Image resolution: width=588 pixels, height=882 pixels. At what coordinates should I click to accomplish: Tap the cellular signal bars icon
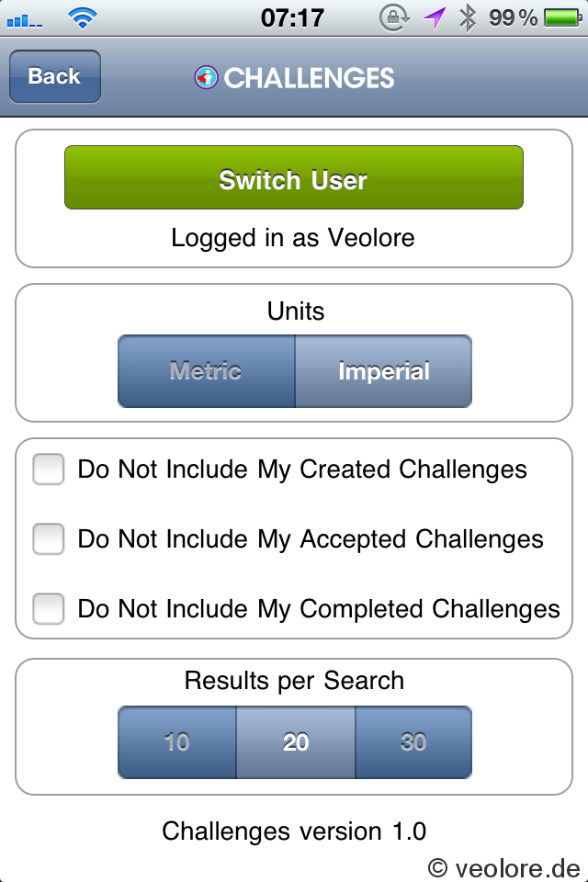[x=25, y=21]
